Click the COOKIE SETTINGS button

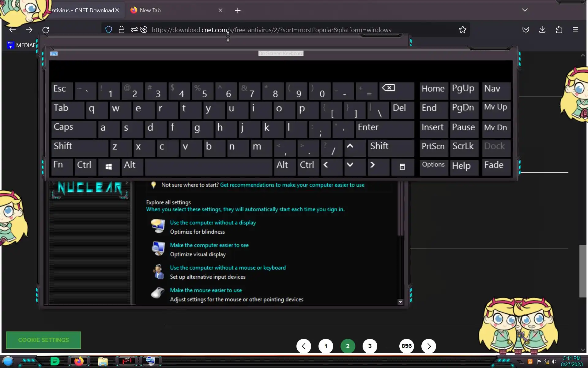pyautogui.click(x=43, y=340)
